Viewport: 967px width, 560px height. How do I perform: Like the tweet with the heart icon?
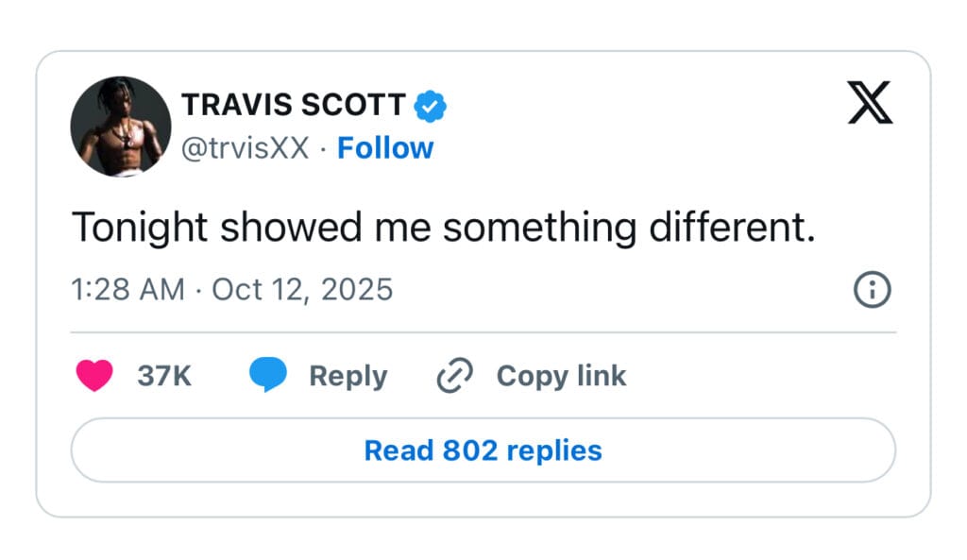pyautogui.click(x=94, y=376)
